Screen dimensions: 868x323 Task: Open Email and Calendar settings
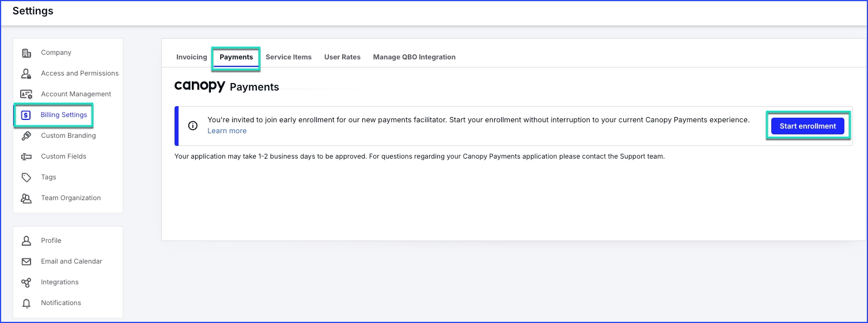pos(71,261)
